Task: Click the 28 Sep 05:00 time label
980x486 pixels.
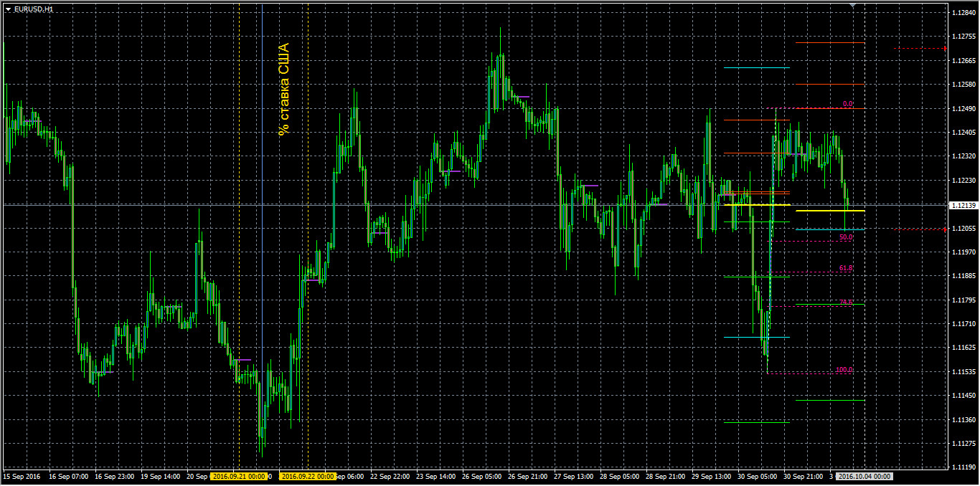Action: [x=620, y=476]
